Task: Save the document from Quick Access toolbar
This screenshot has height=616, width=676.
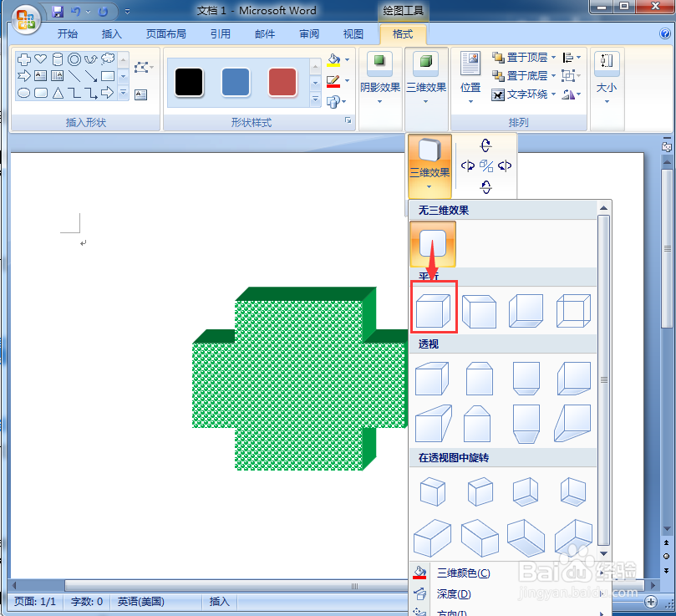Action: pos(58,11)
